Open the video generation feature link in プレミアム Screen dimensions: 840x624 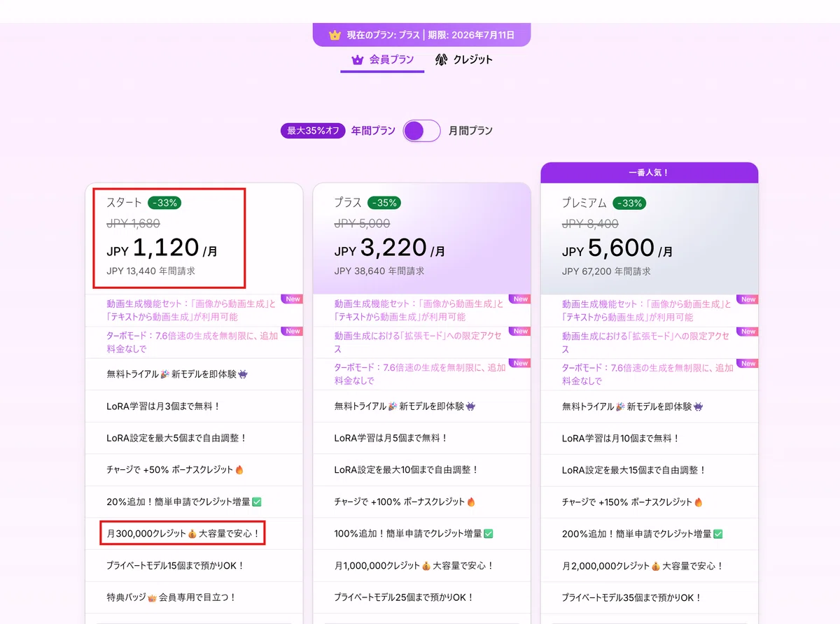click(647, 311)
